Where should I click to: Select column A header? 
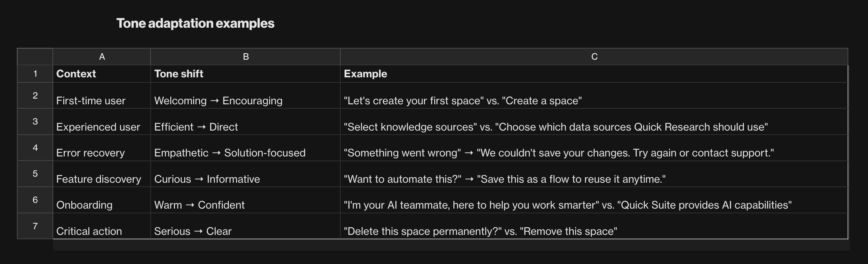[102, 56]
